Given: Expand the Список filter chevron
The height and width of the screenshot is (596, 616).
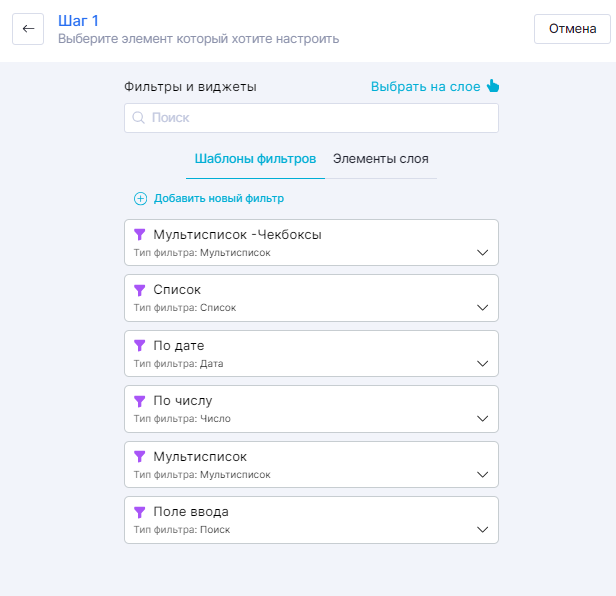Looking at the screenshot, I should (482, 308).
